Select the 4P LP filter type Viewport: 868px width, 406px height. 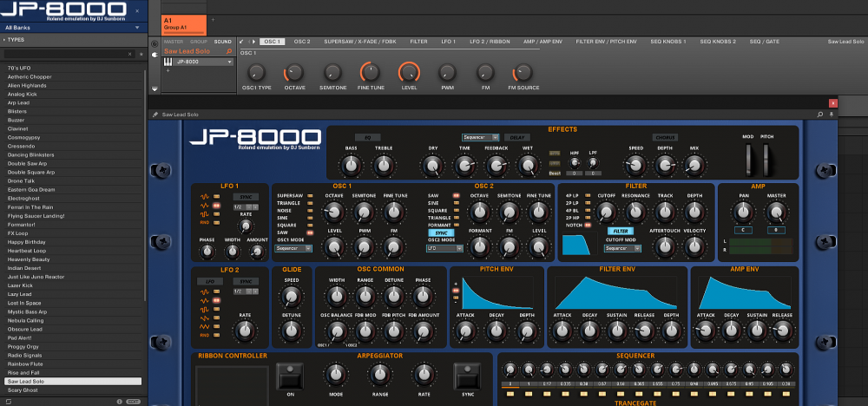pyautogui.click(x=588, y=196)
